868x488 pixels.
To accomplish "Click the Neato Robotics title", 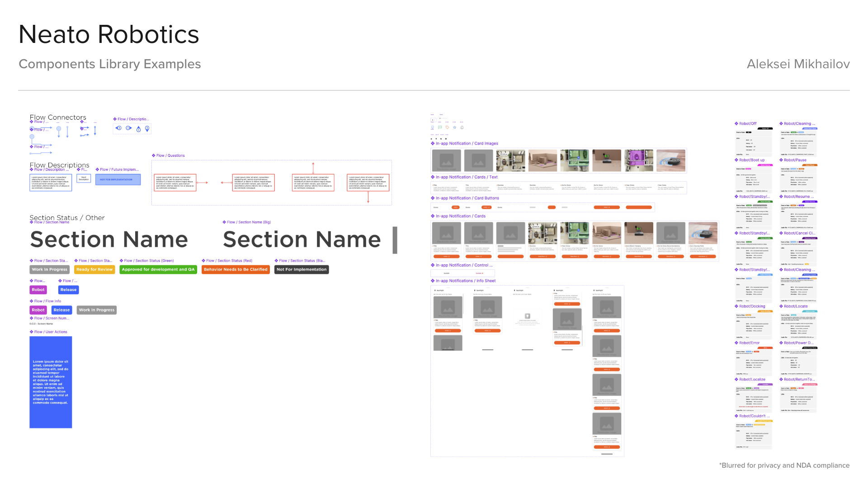I will point(108,34).
